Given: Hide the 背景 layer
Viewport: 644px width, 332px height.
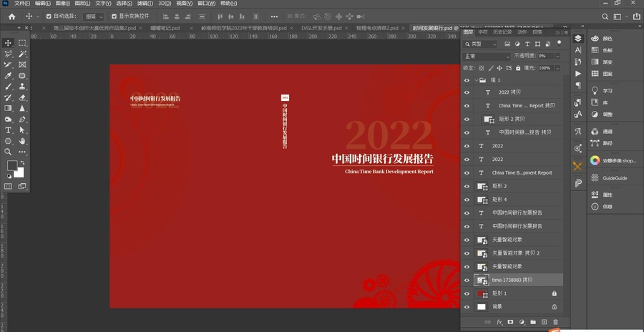Looking at the screenshot, I should coord(467,307).
